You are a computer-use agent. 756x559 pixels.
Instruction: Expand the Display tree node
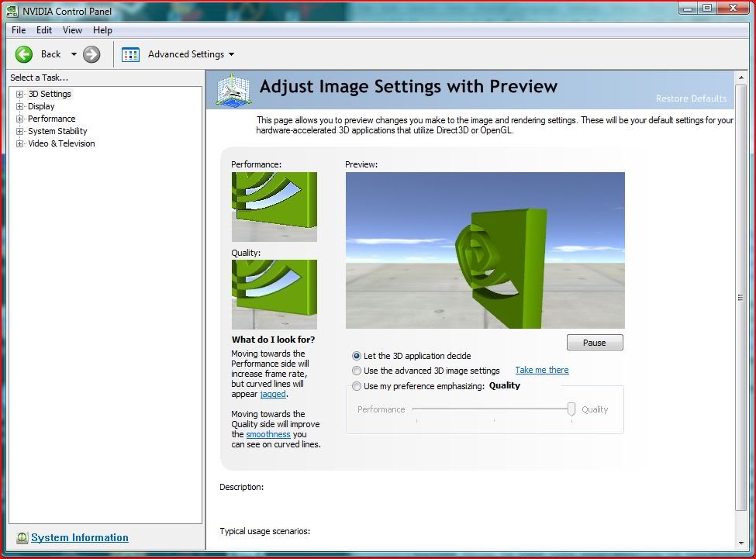coord(19,106)
